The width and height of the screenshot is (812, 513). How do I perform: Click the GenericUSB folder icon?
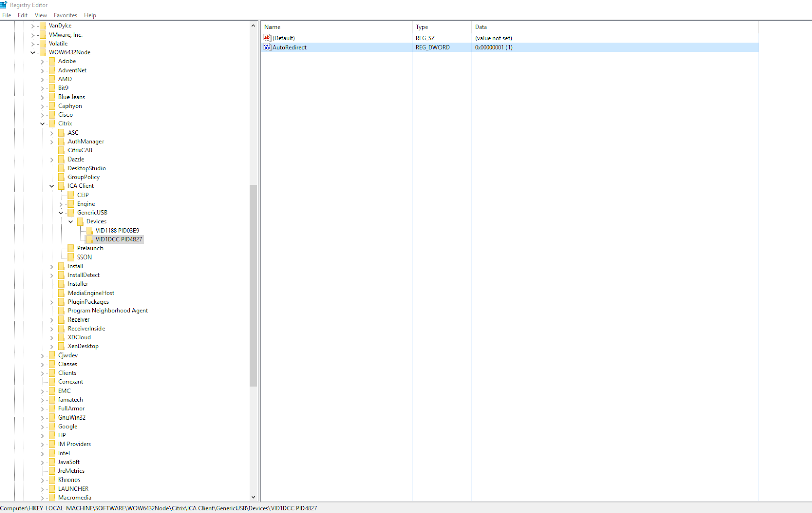pyautogui.click(x=71, y=212)
